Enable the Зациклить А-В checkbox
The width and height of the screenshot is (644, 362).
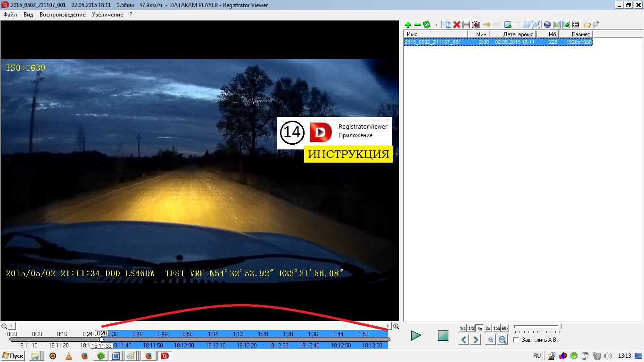click(516, 340)
